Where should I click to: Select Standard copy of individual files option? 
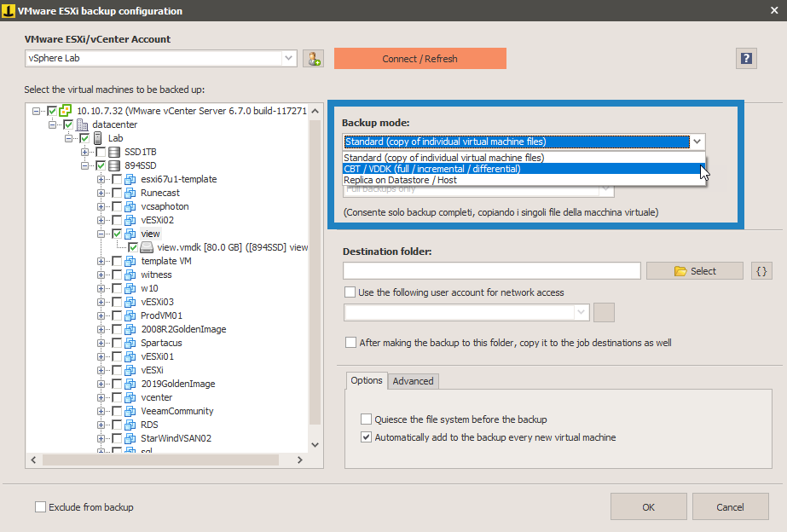tap(524, 158)
